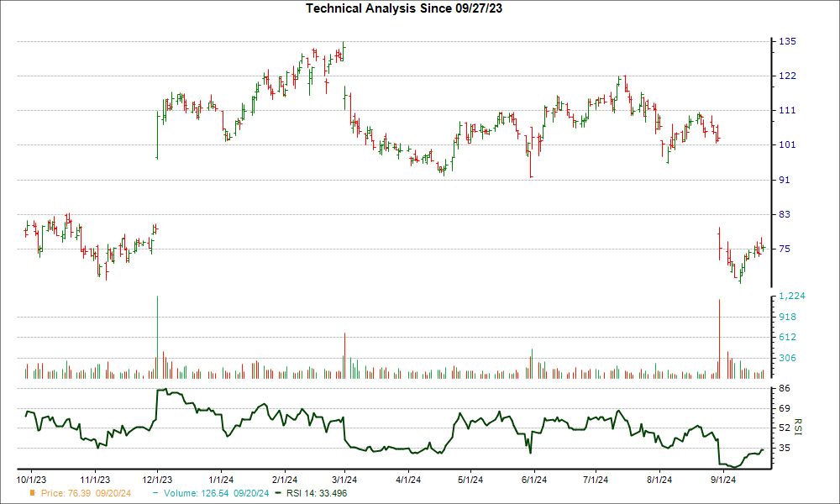840x504 pixels.
Task: Click the 612 volume axis label
Action: tap(787, 338)
